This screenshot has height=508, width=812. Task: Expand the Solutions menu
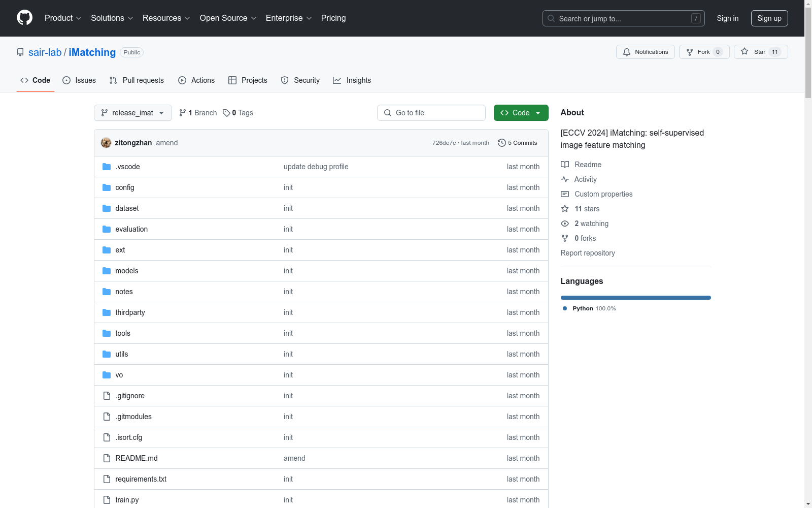(x=112, y=18)
